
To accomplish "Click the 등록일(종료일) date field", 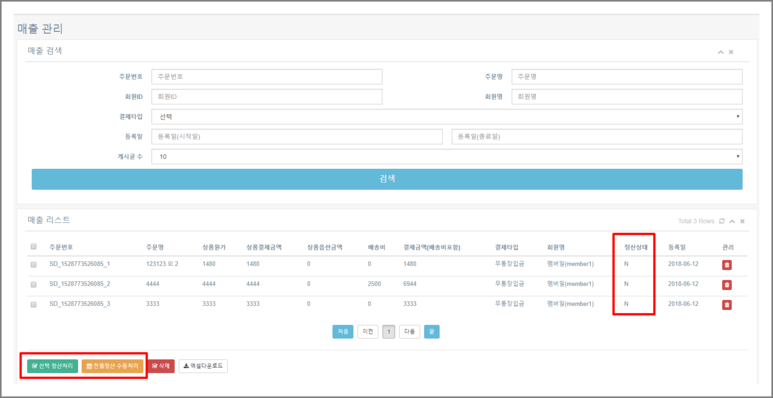I will (597, 137).
